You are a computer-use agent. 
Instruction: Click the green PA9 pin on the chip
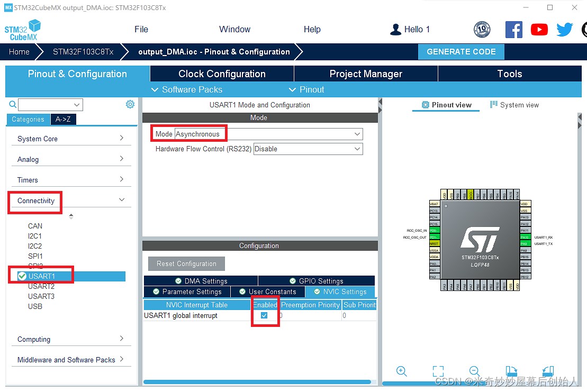tap(525, 243)
